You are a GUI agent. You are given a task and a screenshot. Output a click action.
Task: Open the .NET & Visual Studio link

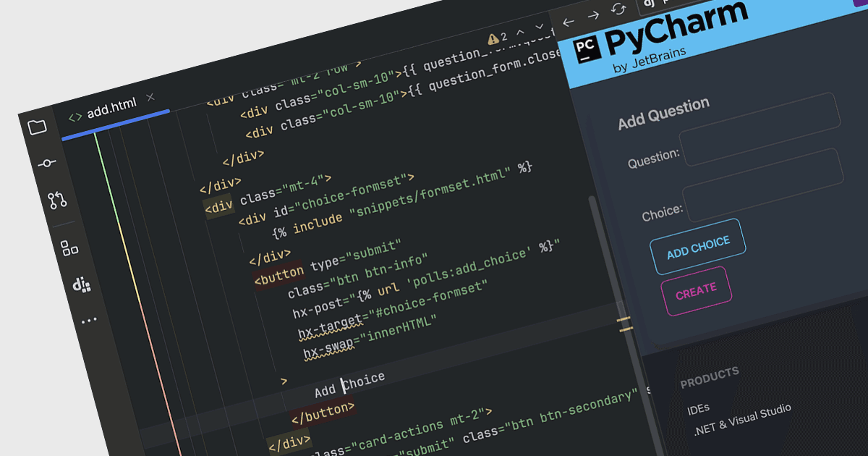tap(742, 421)
